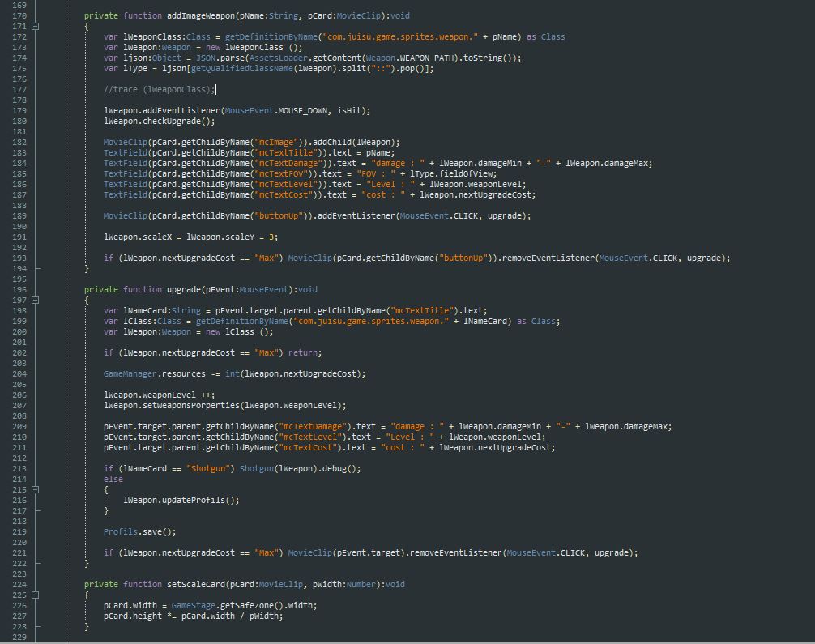Screen dimensions: 815x644
Task: Click the getSafeZone method call
Action: [x=249, y=606]
